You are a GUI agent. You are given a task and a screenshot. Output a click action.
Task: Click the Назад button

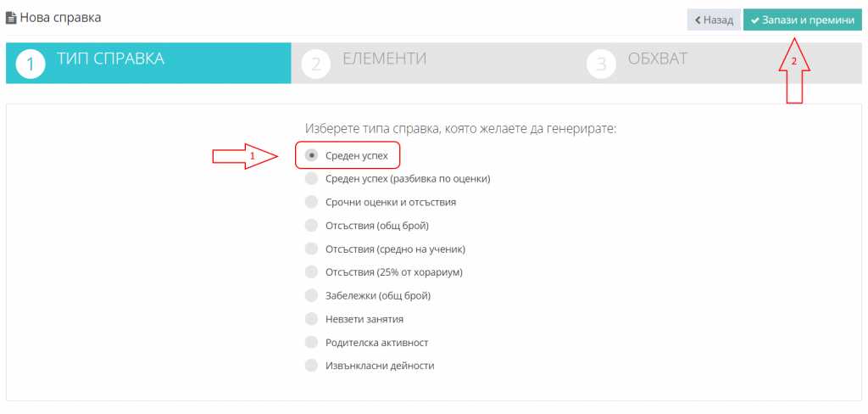point(714,20)
